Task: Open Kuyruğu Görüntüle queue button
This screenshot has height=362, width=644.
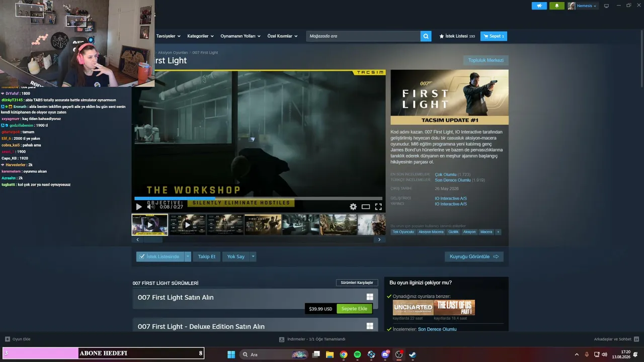Action: point(474,256)
